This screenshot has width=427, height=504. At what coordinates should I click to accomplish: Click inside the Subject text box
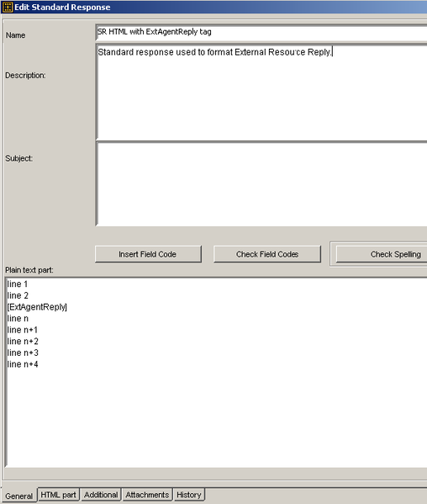tap(261, 183)
